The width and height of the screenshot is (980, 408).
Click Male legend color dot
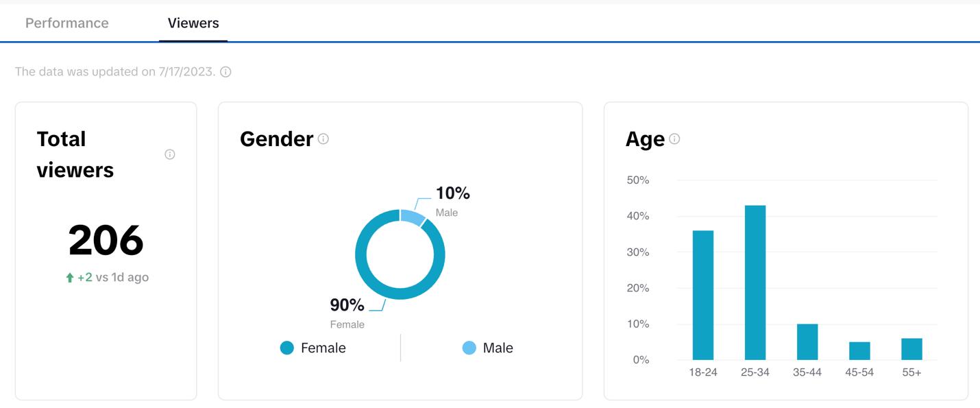click(x=469, y=348)
